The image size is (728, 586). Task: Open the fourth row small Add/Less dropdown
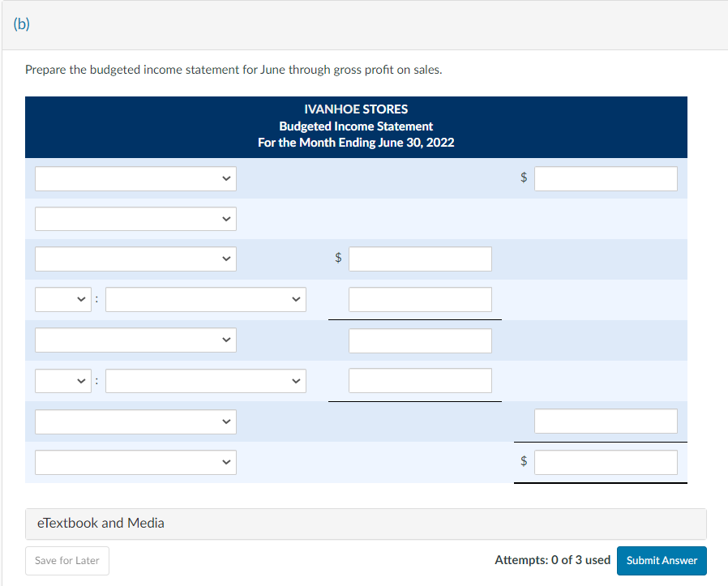(x=63, y=300)
